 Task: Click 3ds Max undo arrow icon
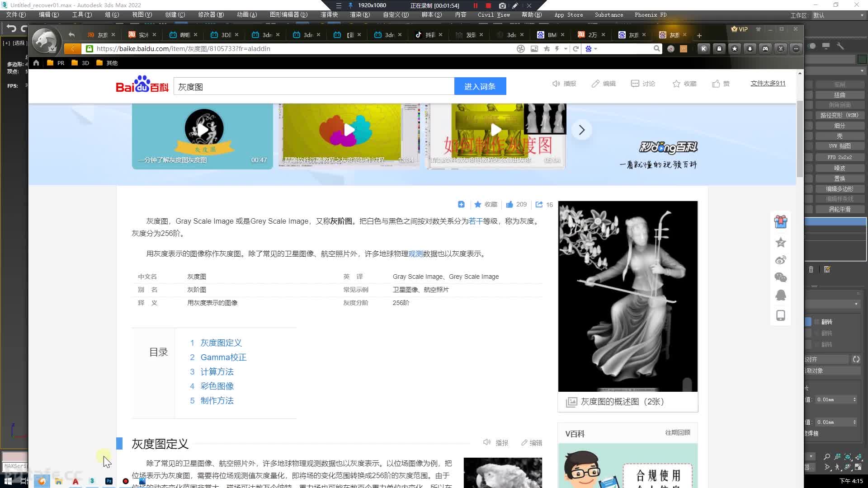(11, 29)
